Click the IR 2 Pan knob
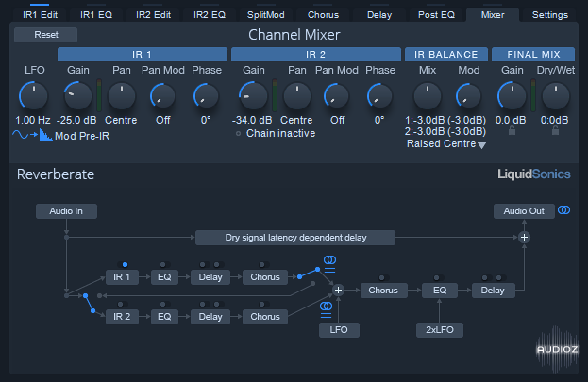This screenshot has width=588, height=382. [x=297, y=96]
